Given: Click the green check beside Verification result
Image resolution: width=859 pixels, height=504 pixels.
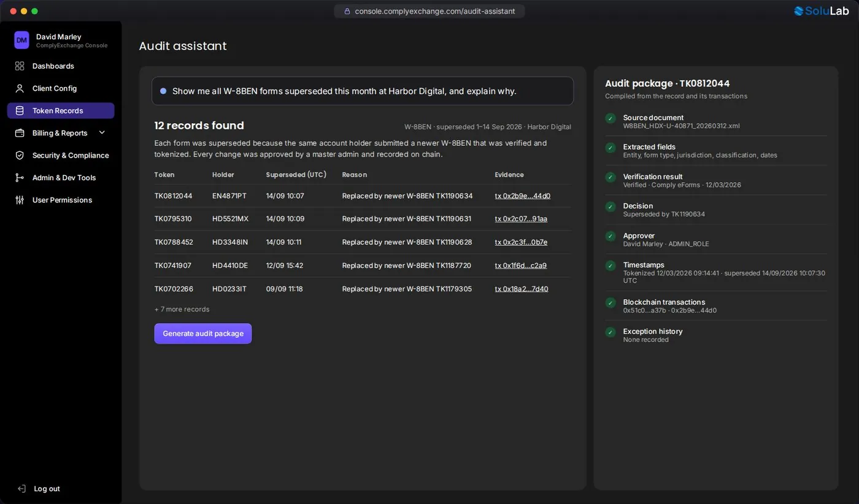Looking at the screenshot, I should [611, 177].
